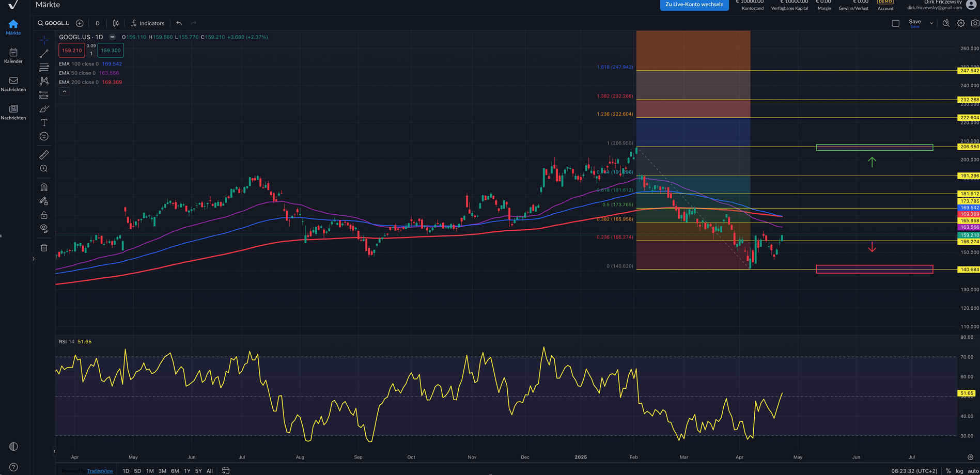This screenshot has width=980, height=475.
Task: Collapse the indicator legend chevron
Action: click(x=65, y=91)
